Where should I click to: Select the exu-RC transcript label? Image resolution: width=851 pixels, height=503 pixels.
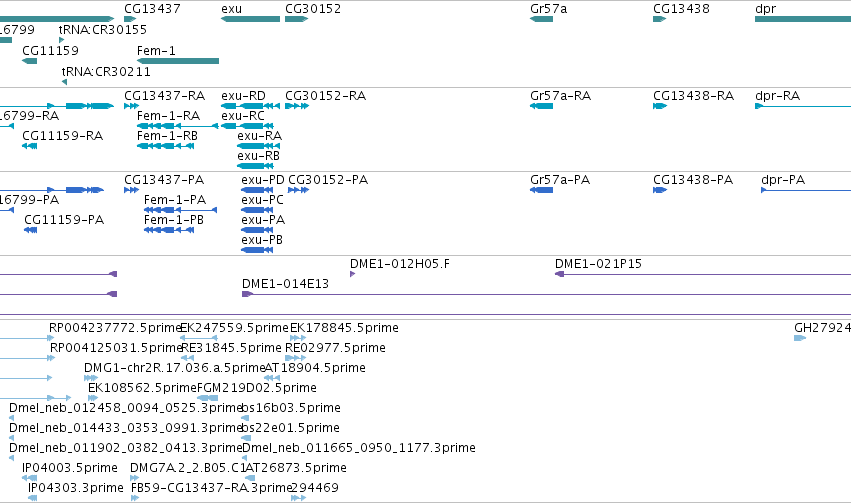click(243, 116)
